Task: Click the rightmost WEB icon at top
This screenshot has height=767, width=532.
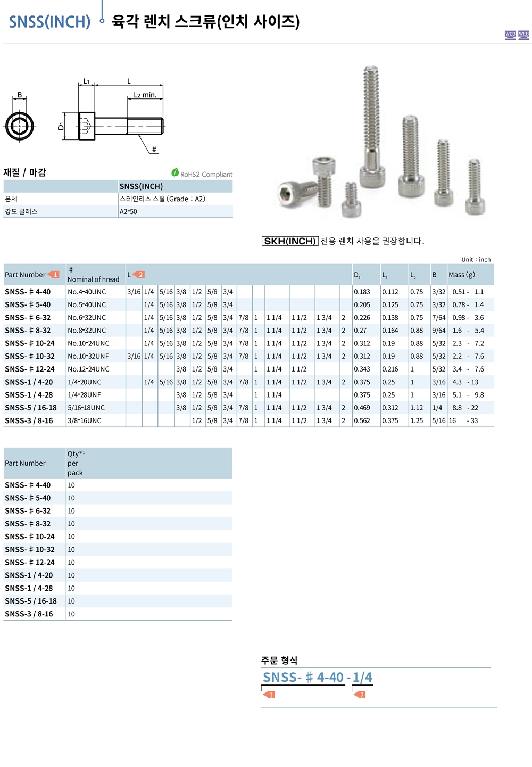Action: coord(524,35)
